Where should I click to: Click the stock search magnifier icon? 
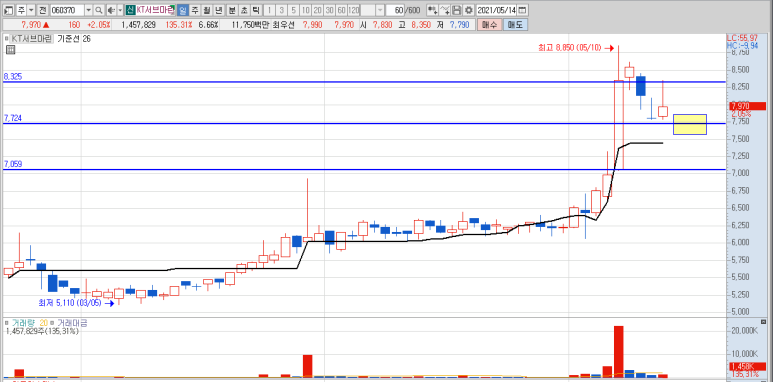pos(99,10)
